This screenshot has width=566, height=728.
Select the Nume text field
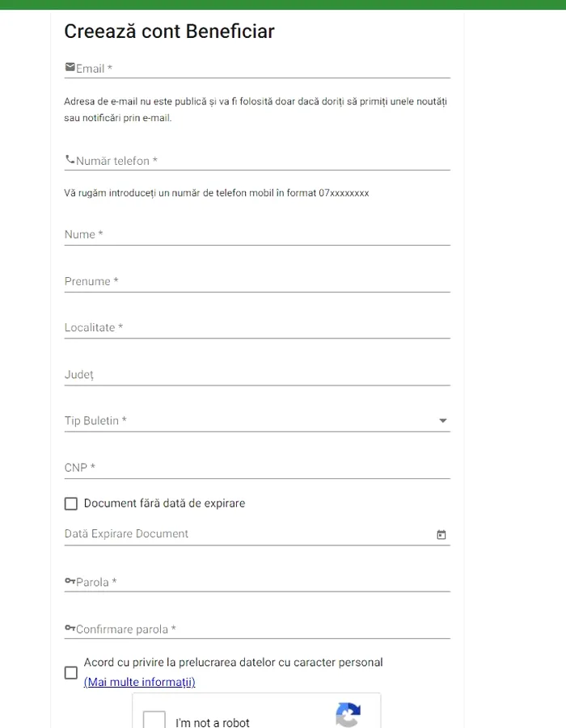(257, 234)
